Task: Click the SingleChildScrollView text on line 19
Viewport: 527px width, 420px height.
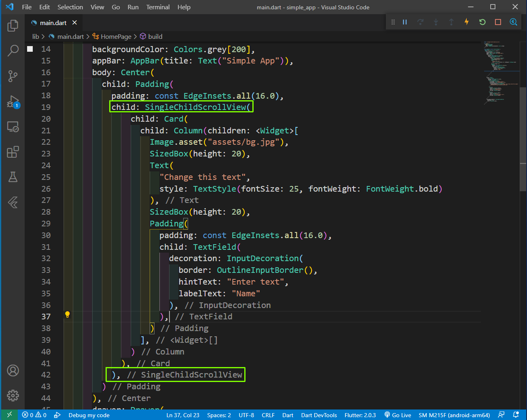Action: pos(195,107)
